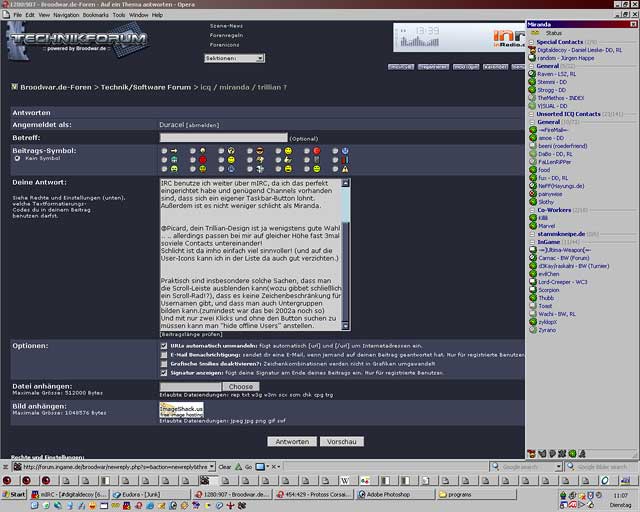This screenshot has height=512, width=640.
Task: Open the 'Technik/Software Forum' breadcrumb link
Action: click(146, 87)
